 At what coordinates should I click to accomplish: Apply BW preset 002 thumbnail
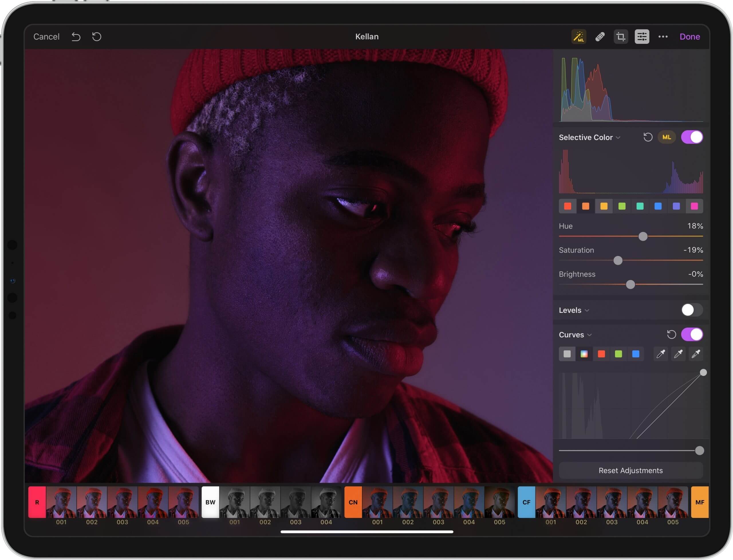click(265, 502)
